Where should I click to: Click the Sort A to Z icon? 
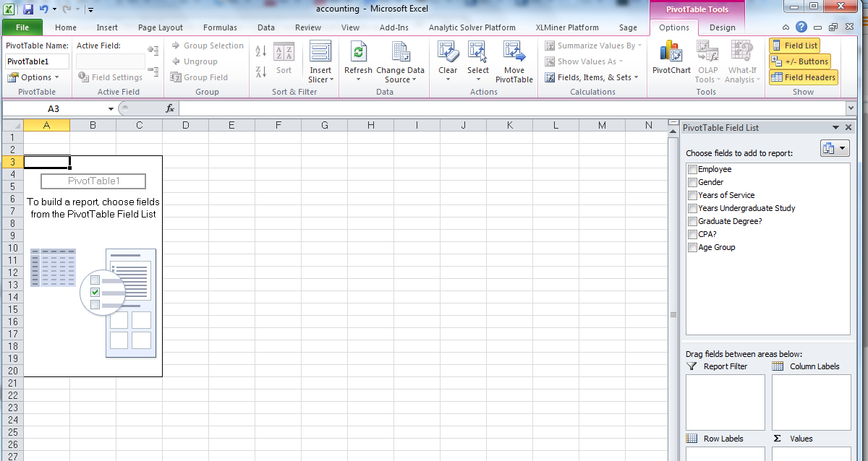tap(261, 51)
